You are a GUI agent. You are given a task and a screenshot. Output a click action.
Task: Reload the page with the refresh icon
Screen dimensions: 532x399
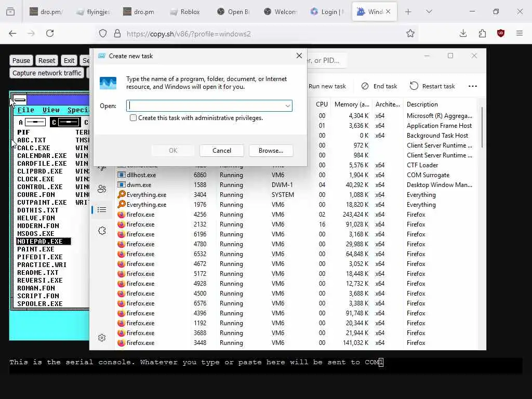50,33
